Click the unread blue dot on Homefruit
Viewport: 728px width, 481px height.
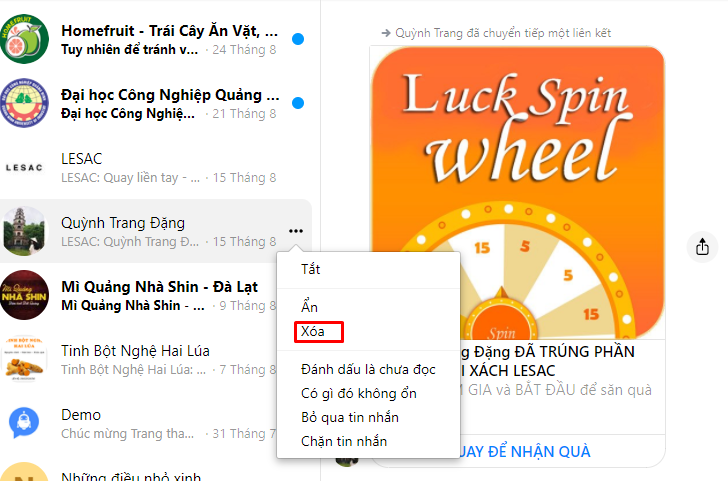pos(298,39)
